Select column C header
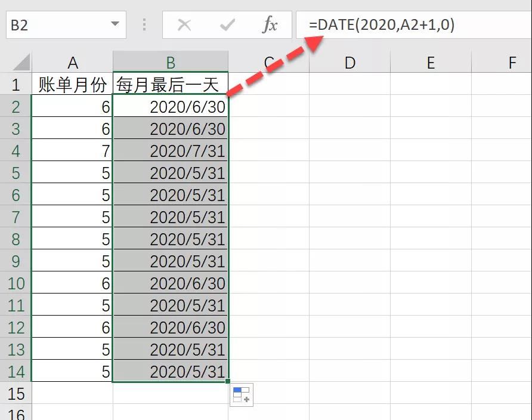The width and height of the screenshot is (532, 420). click(267, 62)
